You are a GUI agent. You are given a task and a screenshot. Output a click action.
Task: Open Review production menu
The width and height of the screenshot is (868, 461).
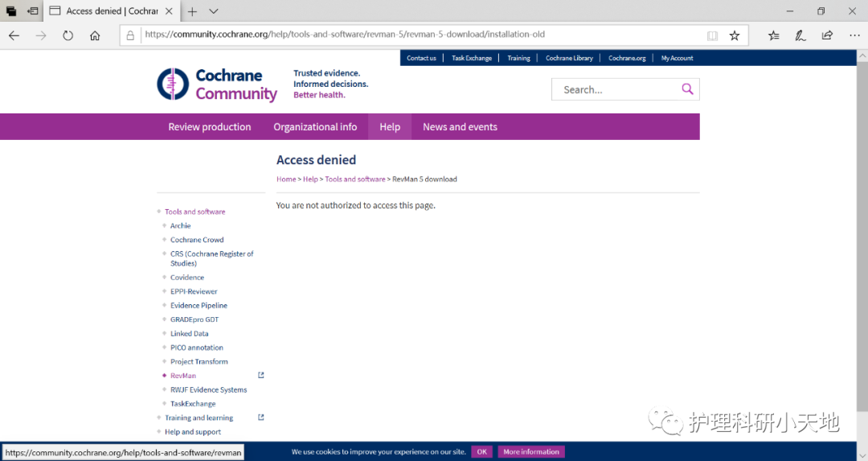click(209, 127)
